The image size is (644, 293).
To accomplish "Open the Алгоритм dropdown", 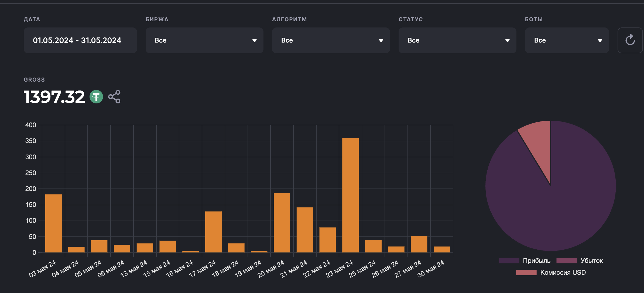I will pos(331,40).
